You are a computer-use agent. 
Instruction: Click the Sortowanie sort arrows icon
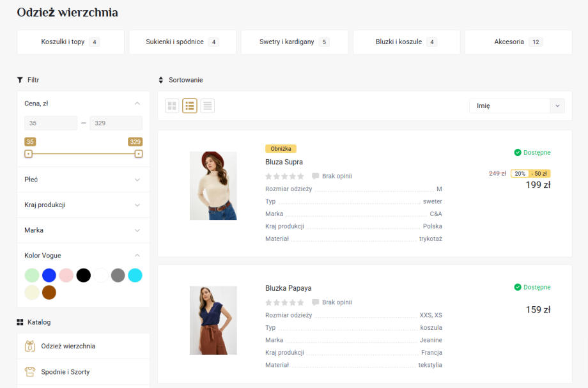tap(161, 80)
